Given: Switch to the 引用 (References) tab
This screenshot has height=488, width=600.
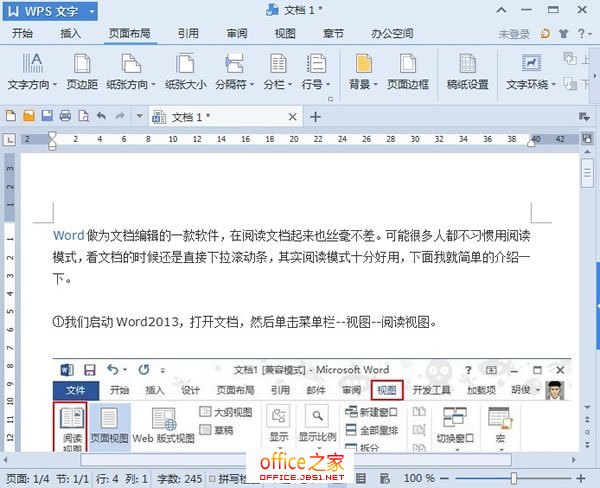Looking at the screenshot, I should pyautogui.click(x=188, y=33).
